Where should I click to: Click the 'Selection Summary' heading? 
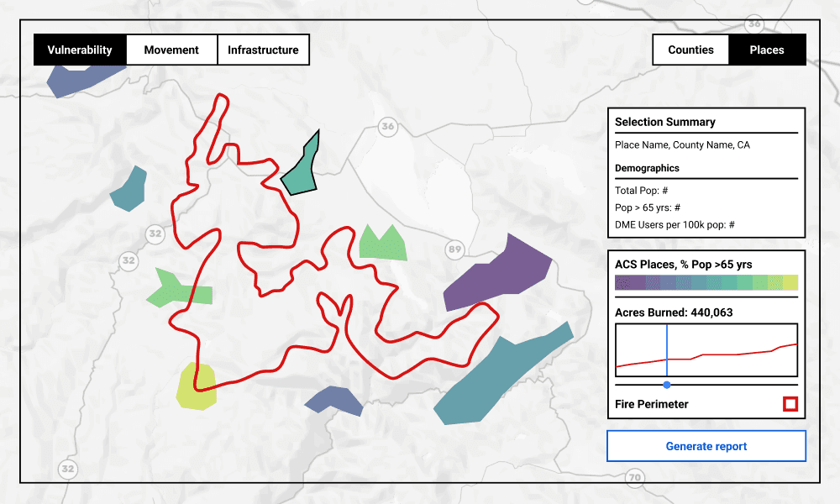click(664, 122)
